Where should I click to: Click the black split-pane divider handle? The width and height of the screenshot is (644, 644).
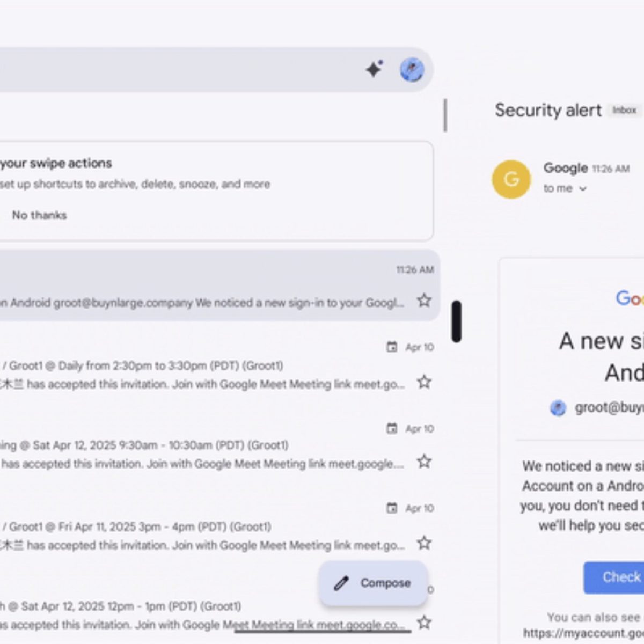pos(456,321)
